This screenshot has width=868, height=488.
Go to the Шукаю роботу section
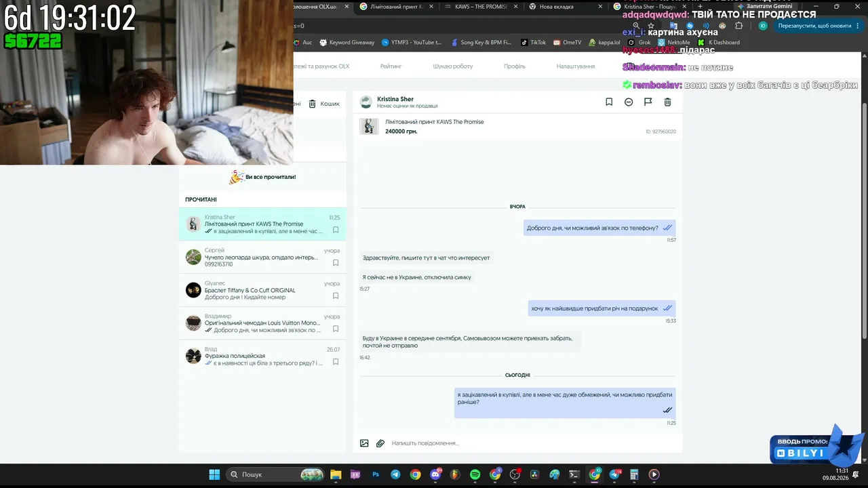(x=453, y=66)
